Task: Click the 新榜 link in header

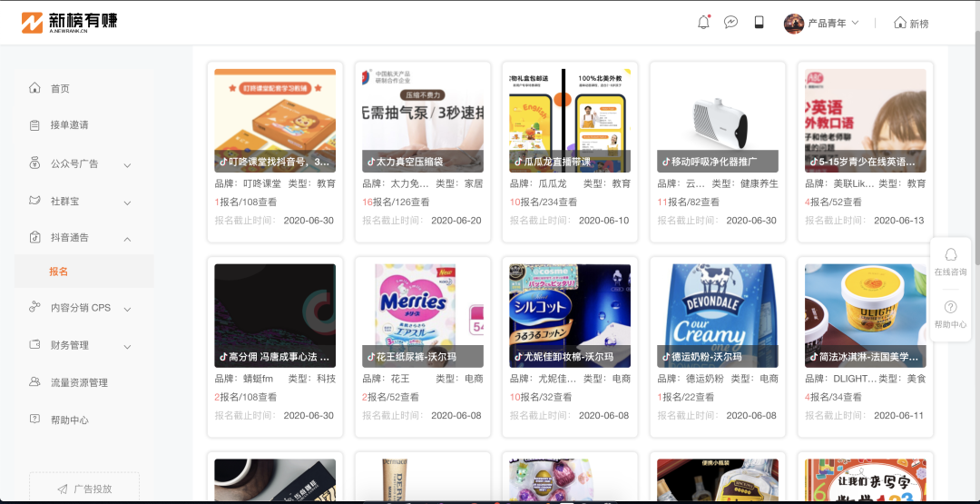Action: (x=918, y=23)
